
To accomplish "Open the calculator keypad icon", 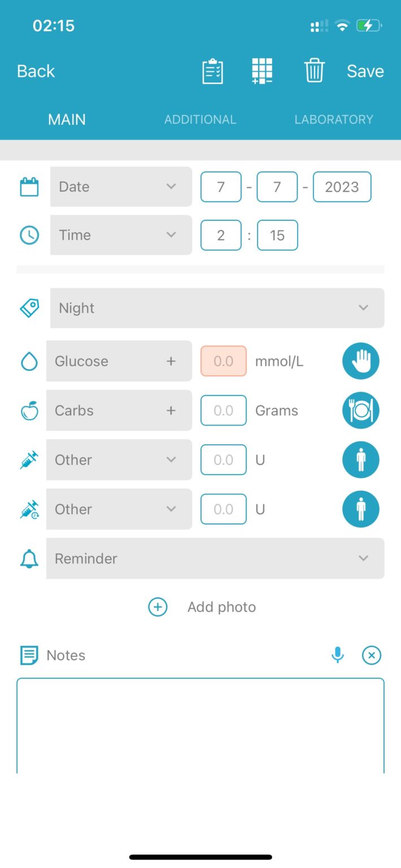I will point(262,71).
